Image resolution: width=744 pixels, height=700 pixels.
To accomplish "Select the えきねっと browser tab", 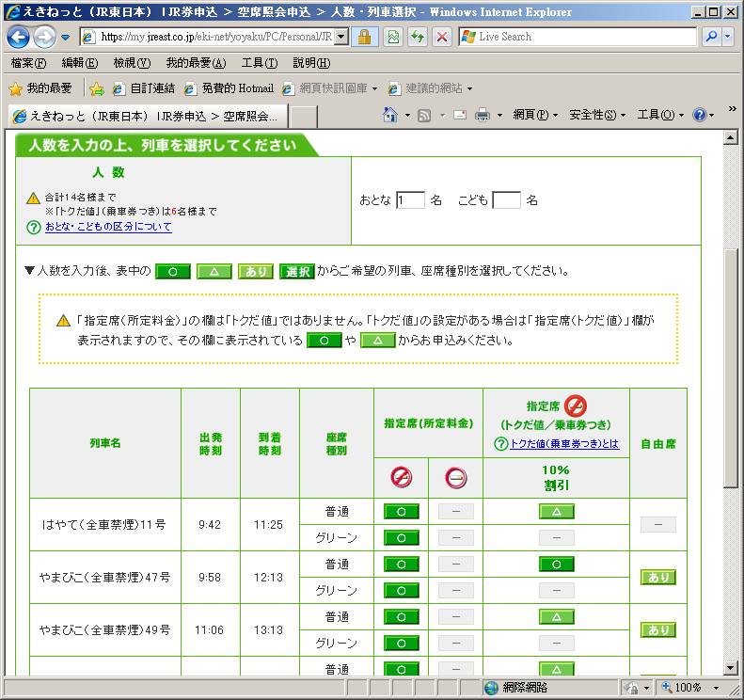I will [x=148, y=117].
